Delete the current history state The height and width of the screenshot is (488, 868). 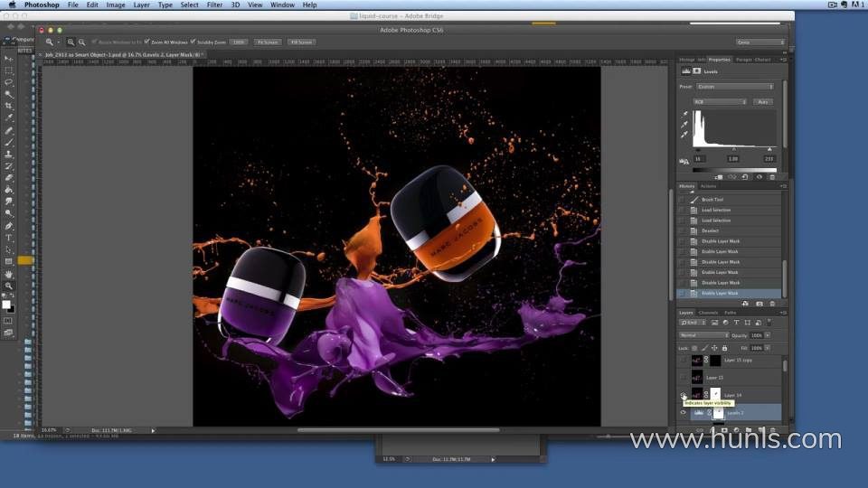772,304
